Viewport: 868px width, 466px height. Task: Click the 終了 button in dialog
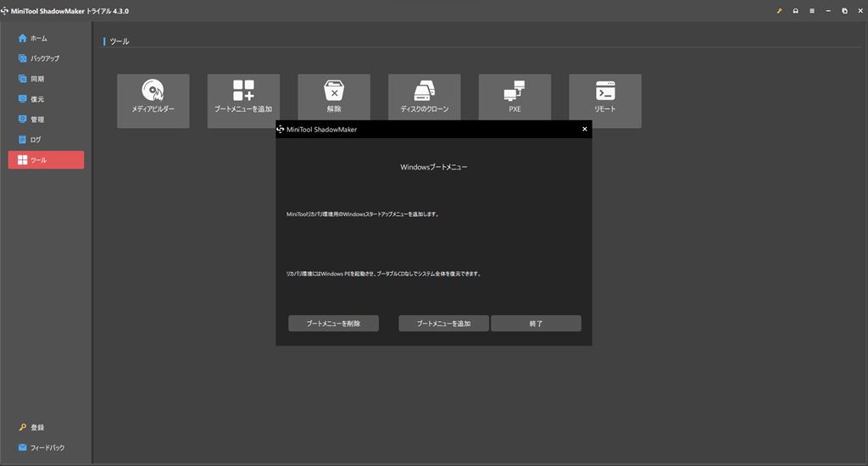pos(536,323)
